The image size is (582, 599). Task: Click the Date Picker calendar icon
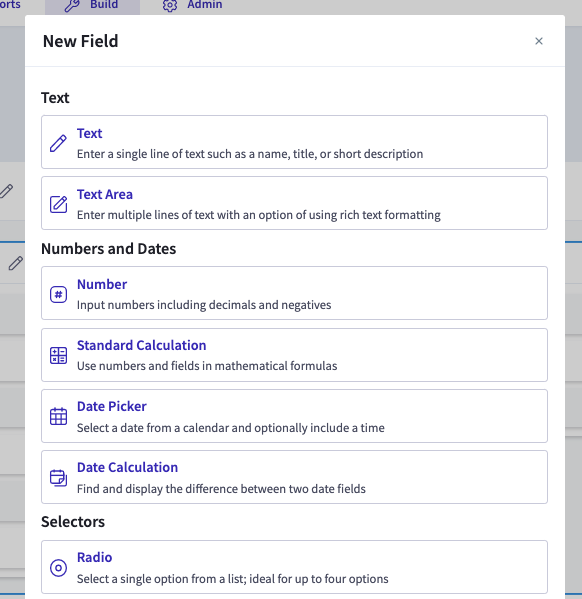coord(58,416)
